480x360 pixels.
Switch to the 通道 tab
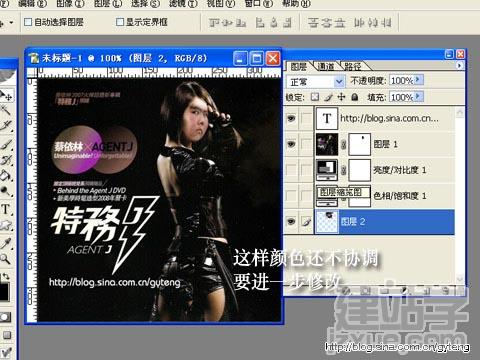point(326,66)
